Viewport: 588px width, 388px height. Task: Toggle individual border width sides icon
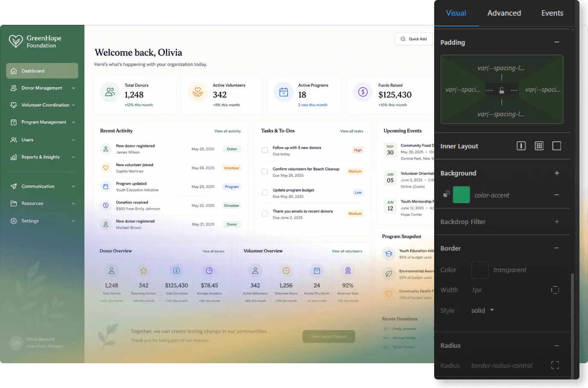(555, 290)
